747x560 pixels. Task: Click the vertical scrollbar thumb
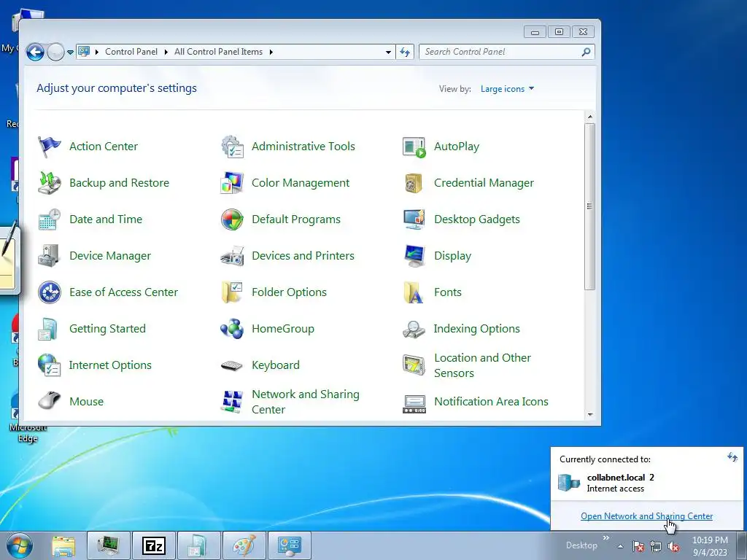click(x=590, y=206)
